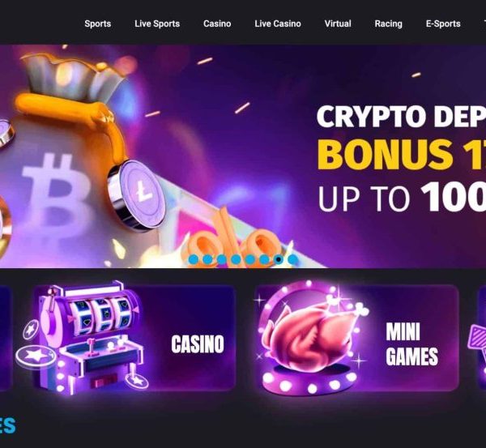Screen dimensions: 486x448
Task: Select the Casino navigation tab
Action: click(x=217, y=23)
